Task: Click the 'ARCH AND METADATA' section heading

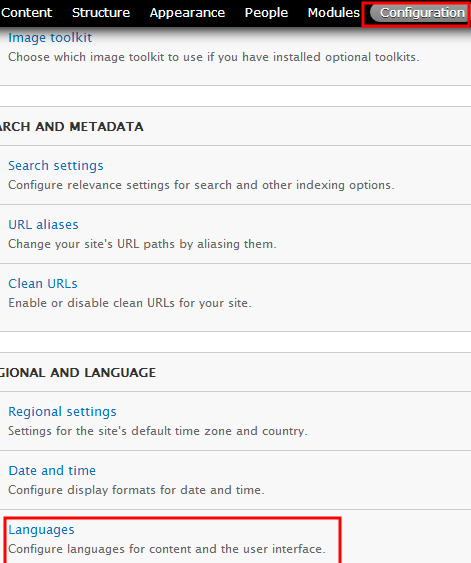Action: click(71, 127)
